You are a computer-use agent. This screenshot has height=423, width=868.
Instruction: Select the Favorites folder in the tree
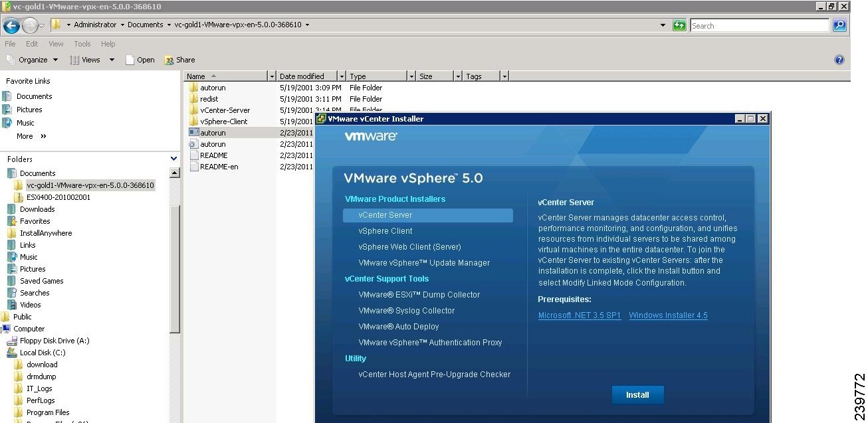coord(35,221)
